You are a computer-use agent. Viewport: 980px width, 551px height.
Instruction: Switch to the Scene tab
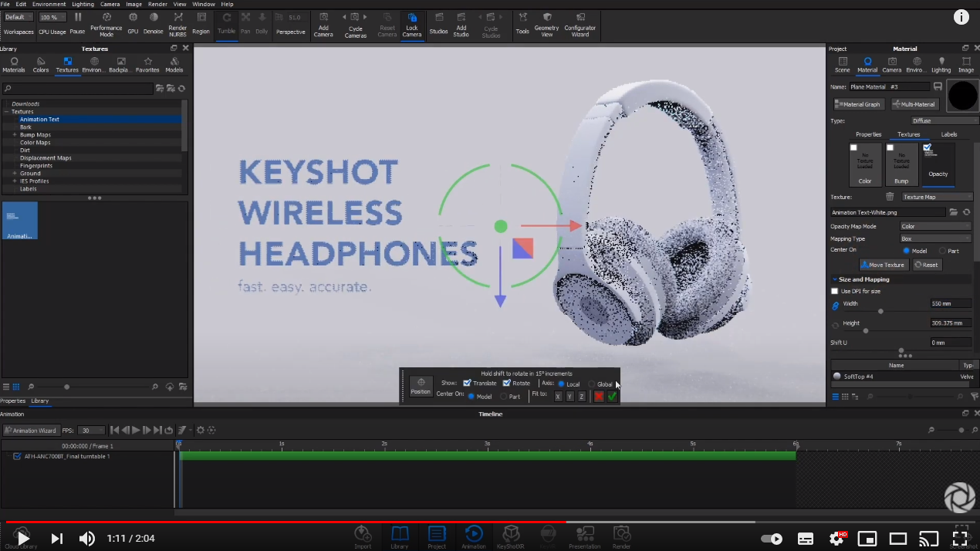[843, 65]
